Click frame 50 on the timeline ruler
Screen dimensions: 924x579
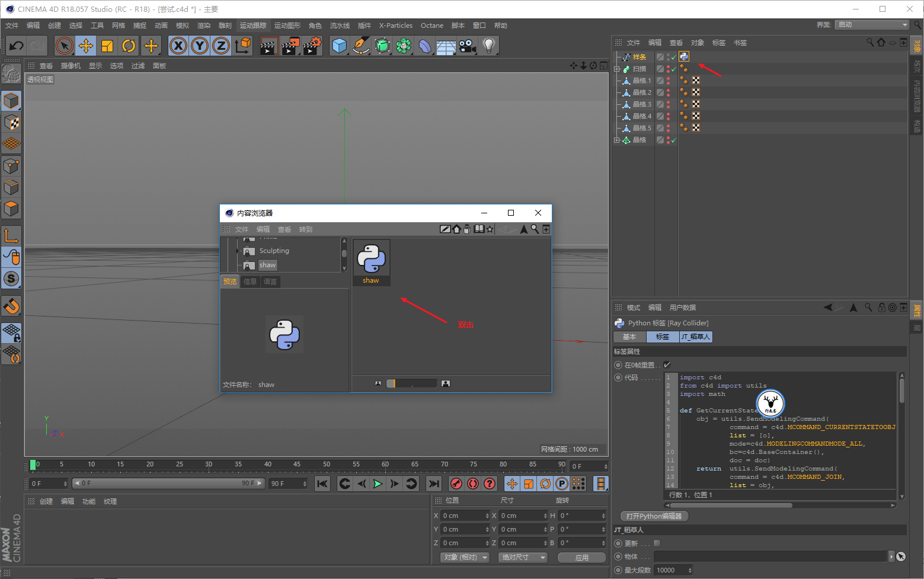[x=327, y=465]
